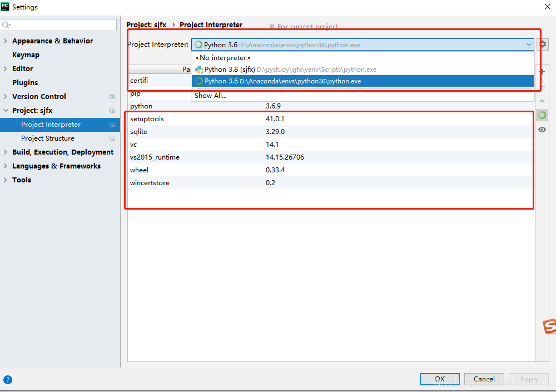The width and height of the screenshot is (556, 392).
Task: Click the search magnifier icon in settings
Action: [6, 25]
